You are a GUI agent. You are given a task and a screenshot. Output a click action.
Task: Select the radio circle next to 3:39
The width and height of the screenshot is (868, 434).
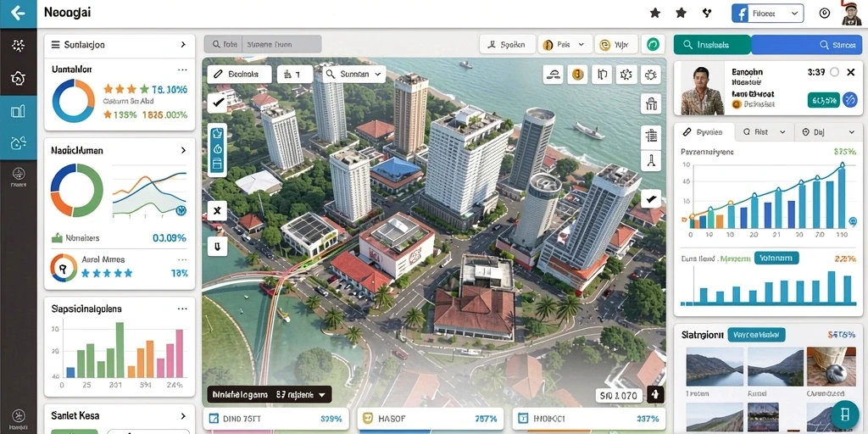point(834,72)
